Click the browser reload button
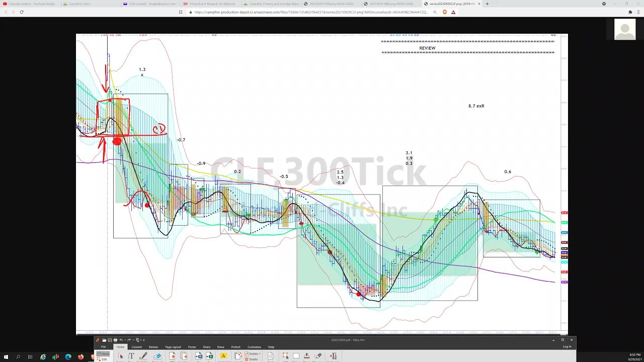The width and height of the screenshot is (644, 362). point(22,12)
